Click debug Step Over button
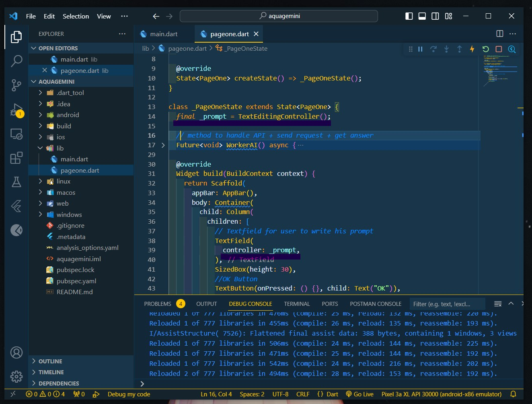The width and height of the screenshot is (532, 404). [x=433, y=49]
